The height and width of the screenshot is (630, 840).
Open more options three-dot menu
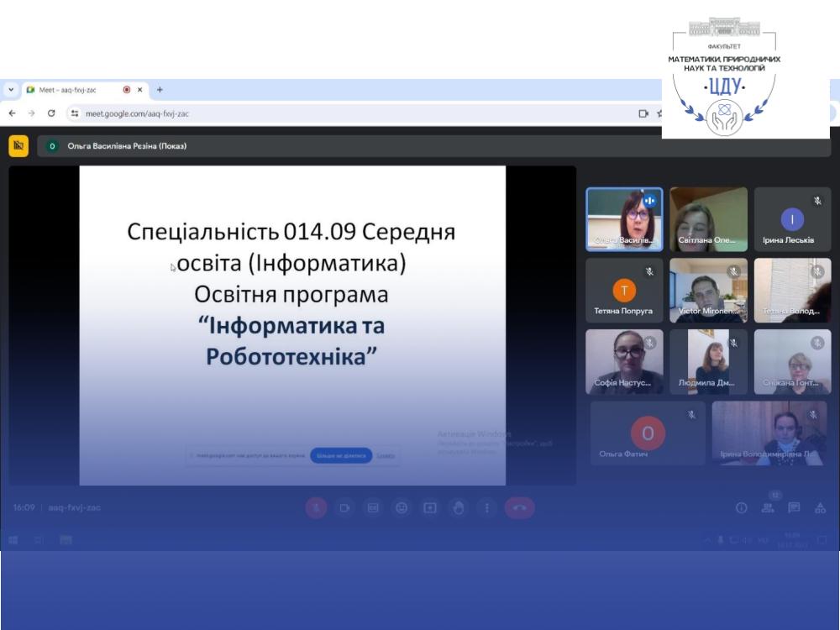click(487, 507)
